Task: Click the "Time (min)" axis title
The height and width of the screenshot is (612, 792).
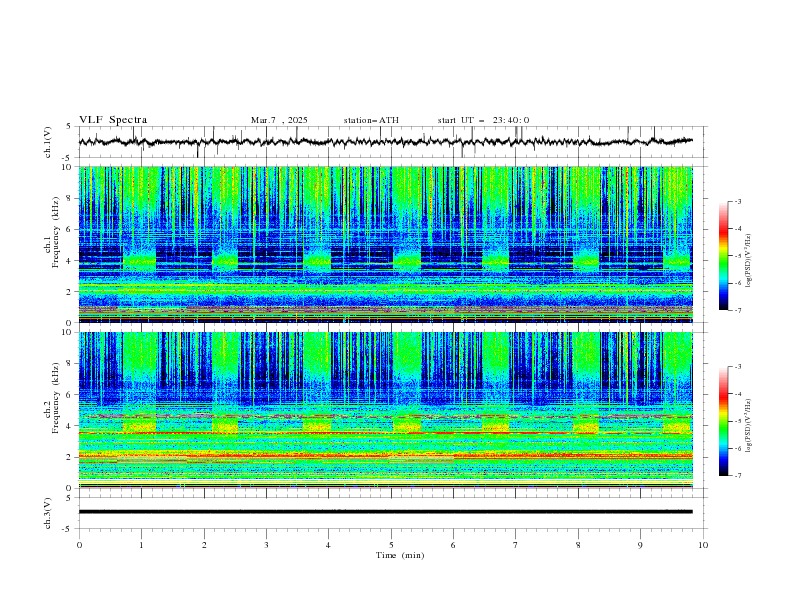Action: pyautogui.click(x=400, y=555)
